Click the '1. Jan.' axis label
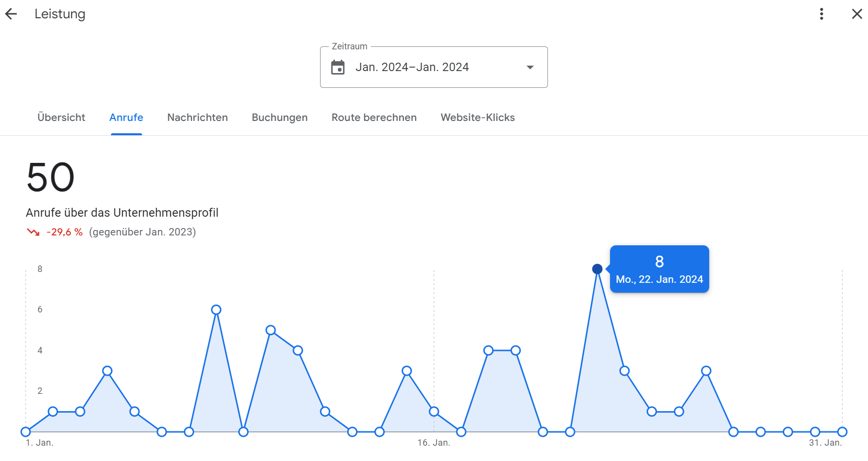The height and width of the screenshot is (461, 868). coord(39,443)
